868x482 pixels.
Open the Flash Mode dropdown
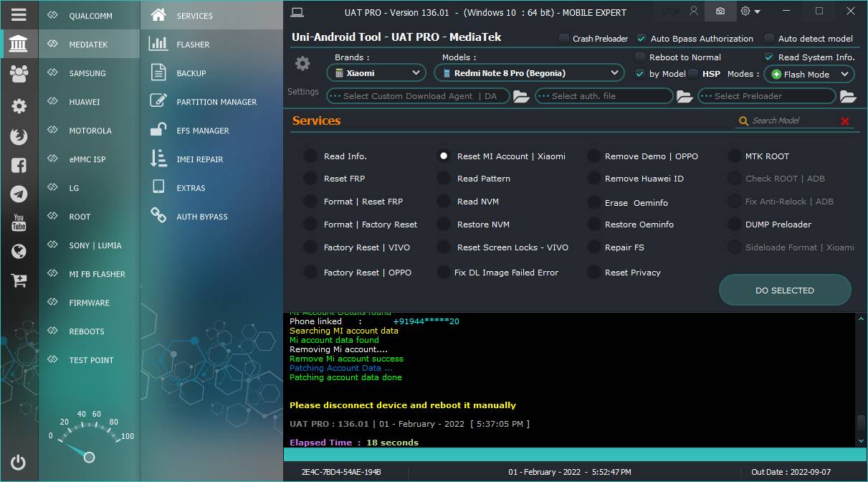click(809, 74)
